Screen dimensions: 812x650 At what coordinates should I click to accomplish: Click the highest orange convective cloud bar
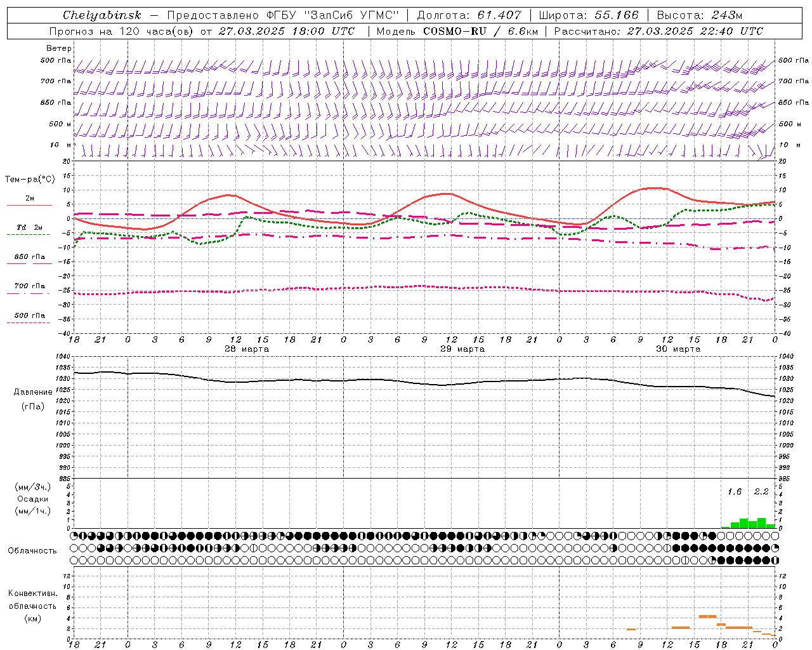[707, 616]
